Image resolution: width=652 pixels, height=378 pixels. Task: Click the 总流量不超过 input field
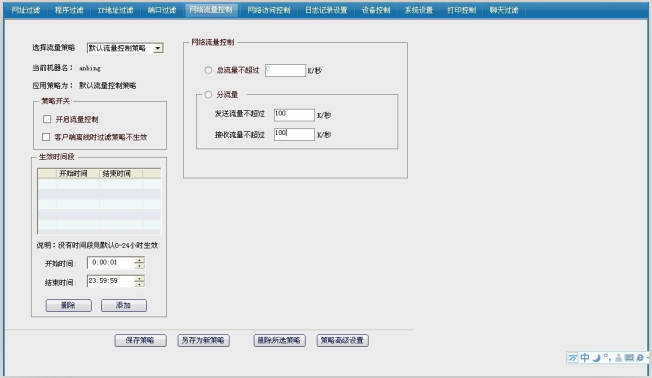(285, 70)
